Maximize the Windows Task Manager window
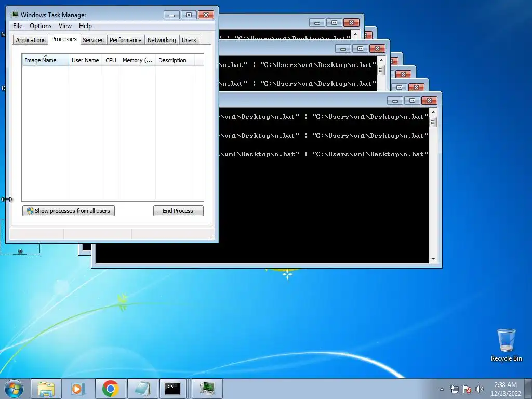 point(189,15)
